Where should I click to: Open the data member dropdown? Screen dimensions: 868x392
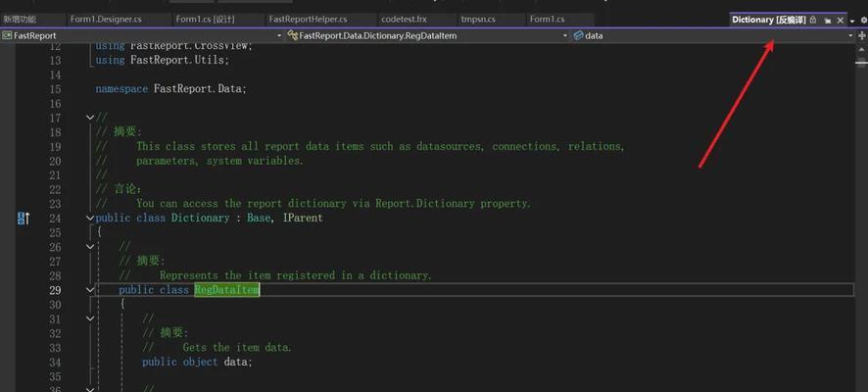(x=850, y=35)
